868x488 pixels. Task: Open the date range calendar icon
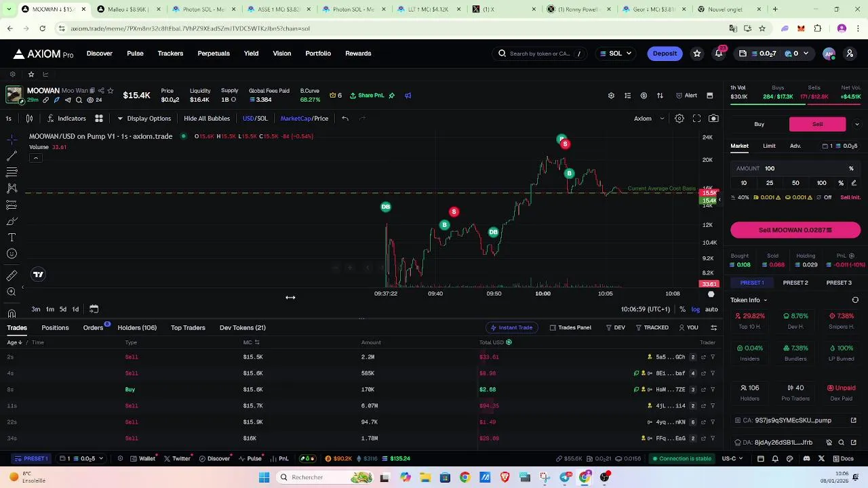point(94,309)
